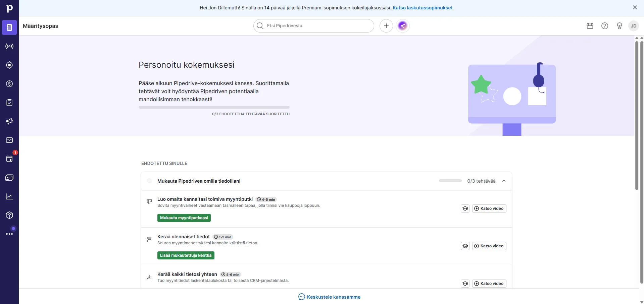Open the Contacts icon in the sidebar

tap(9, 178)
